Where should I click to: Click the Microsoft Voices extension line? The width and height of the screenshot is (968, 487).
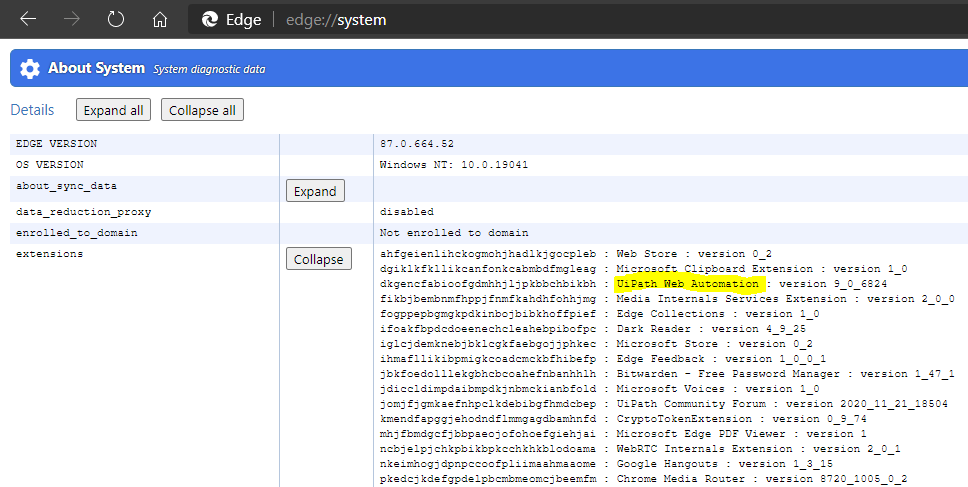599,389
